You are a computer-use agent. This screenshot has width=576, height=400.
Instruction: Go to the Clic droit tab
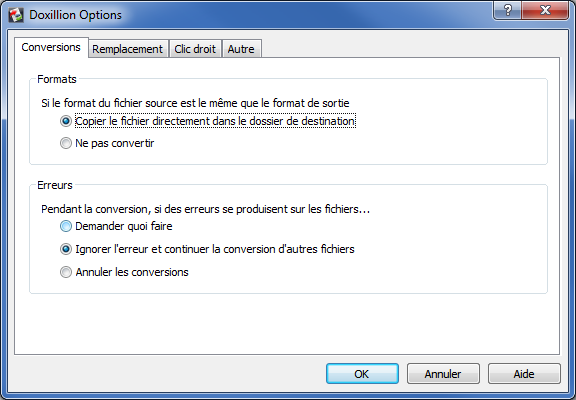195,49
